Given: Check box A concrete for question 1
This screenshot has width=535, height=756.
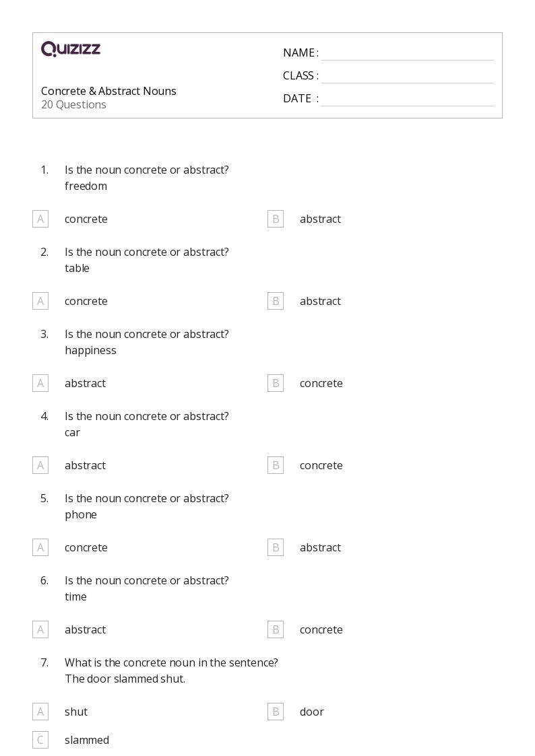Looking at the screenshot, I should click(x=40, y=219).
